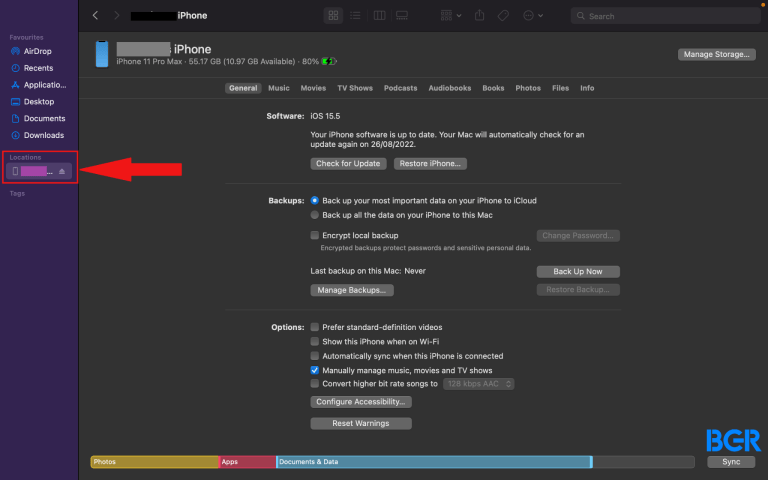This screenshot has width=768, height=480.
Task: Open the 128 kbps AAC dropdown
Action: (479, 384)
